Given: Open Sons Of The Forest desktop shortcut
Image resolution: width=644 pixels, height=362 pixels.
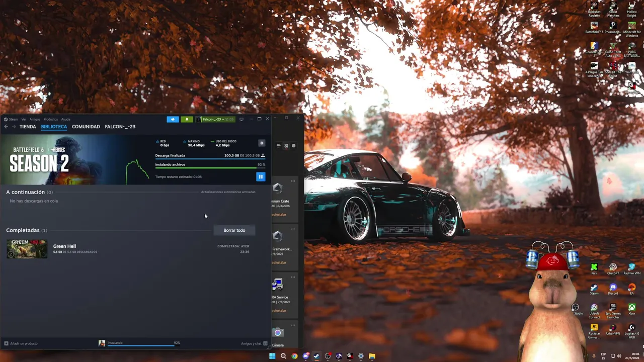Looking at the screenshot, I should 613,70.
